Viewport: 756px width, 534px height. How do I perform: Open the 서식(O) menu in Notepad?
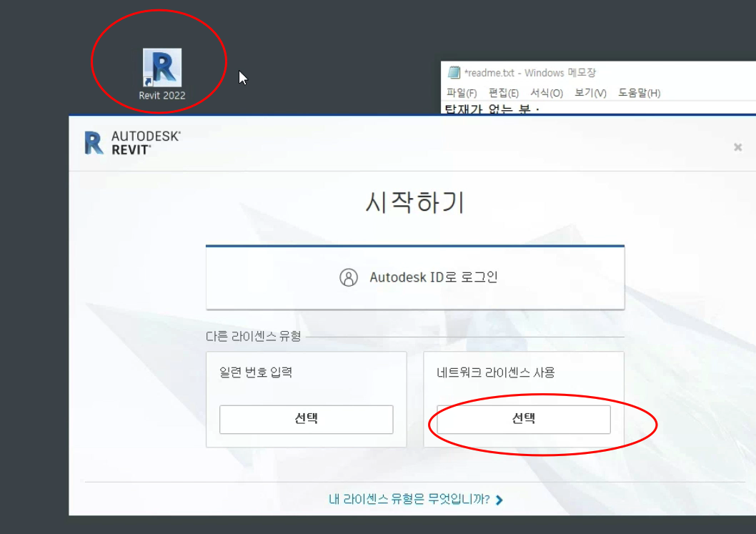(x=546, y=93)
